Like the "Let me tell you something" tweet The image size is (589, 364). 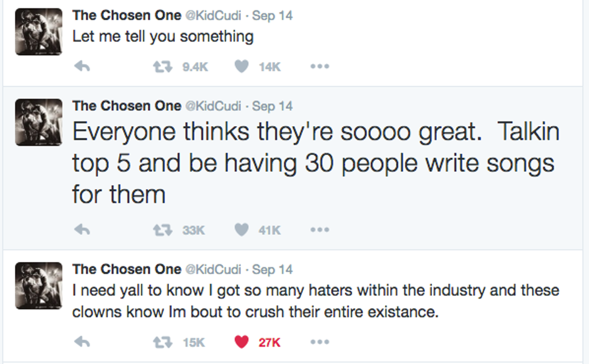(242, 67)
